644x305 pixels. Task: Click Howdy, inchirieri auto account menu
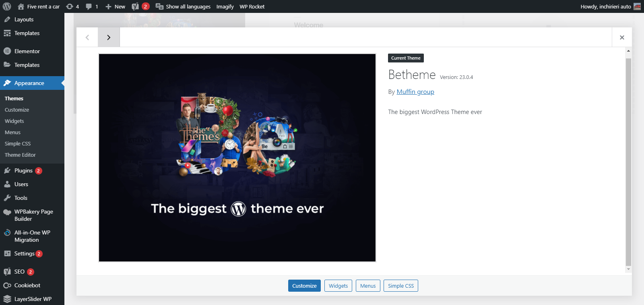coord(606,6)
